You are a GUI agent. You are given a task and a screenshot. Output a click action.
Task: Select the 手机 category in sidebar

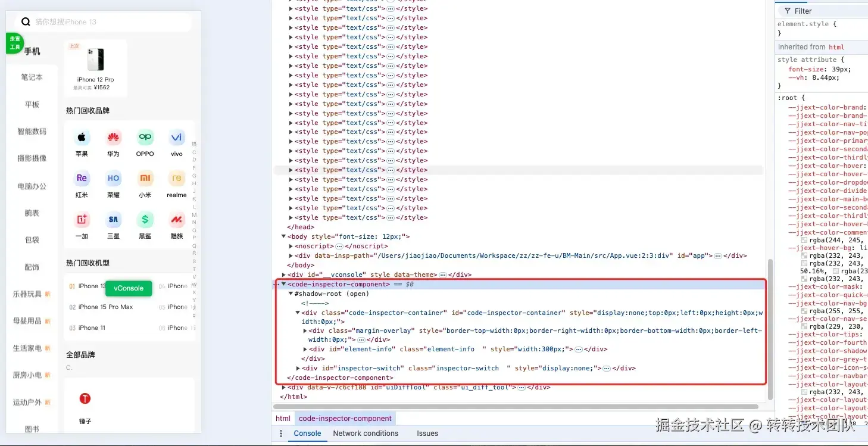point(32,51)
